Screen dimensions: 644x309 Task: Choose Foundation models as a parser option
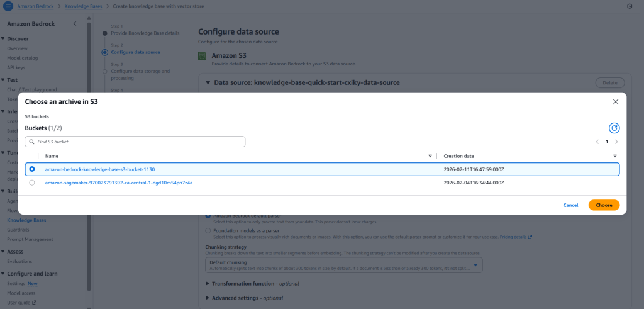(x=208, y=230)
